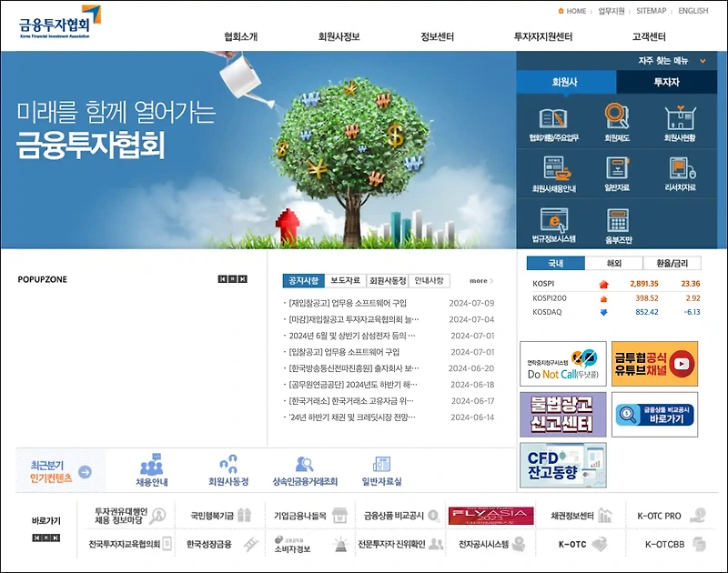Open the 환율/금리 market tab

pyautogui.click(x=673, y=263)
